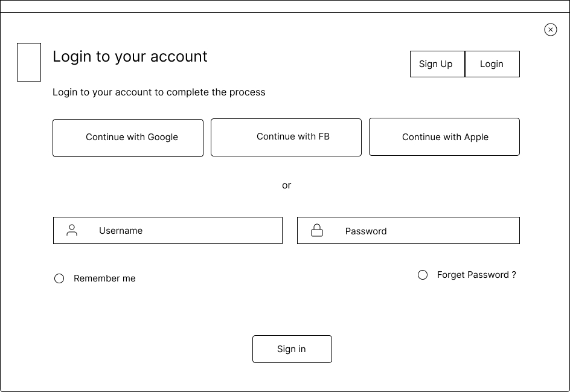Click the Remember me label text
This screenshot has height=392, width=570.
[x=104, y=278]
